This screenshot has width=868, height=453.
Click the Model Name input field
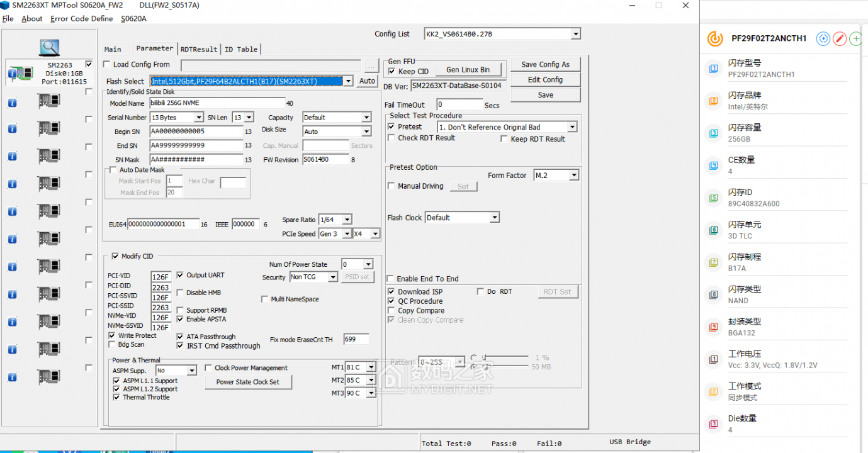point(217,103)
